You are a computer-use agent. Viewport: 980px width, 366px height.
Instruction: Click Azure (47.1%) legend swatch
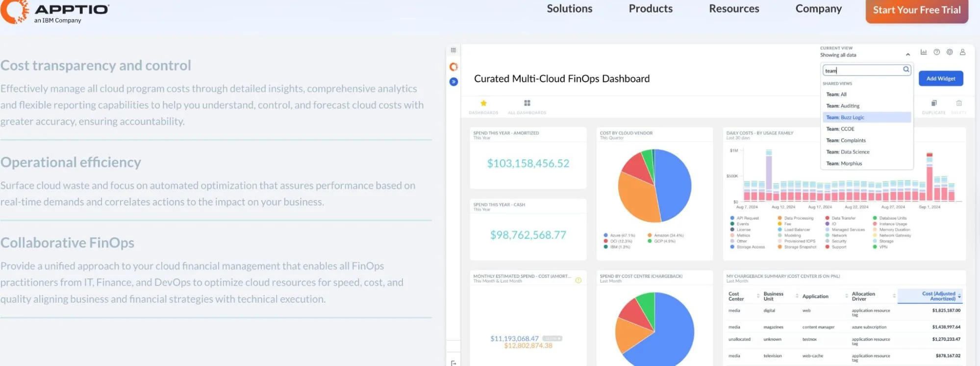(605, 235)
